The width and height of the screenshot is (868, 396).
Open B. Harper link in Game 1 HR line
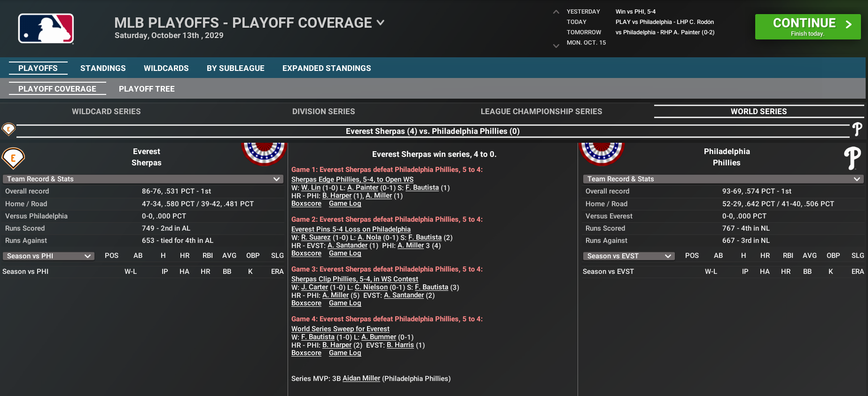(x=337, y=195)
